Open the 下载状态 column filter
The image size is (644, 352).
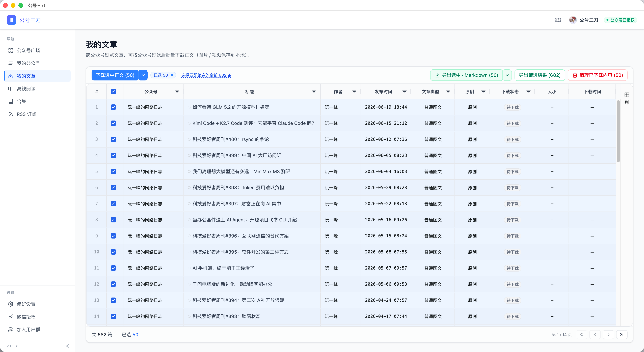tap(528, 92)
